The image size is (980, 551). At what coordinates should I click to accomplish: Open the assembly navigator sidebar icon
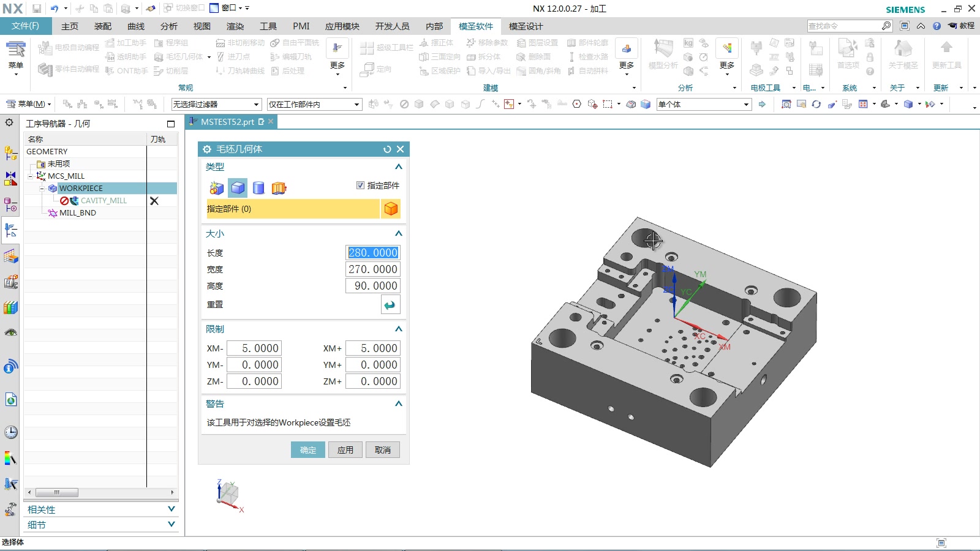coord(10,153)
